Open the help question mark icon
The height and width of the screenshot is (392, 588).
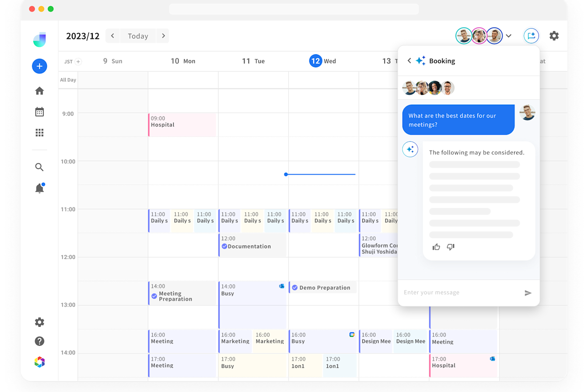39,341
